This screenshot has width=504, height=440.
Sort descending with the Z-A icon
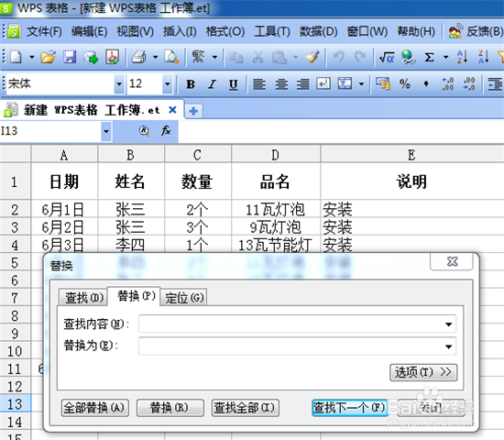click(x=484, y=57)
